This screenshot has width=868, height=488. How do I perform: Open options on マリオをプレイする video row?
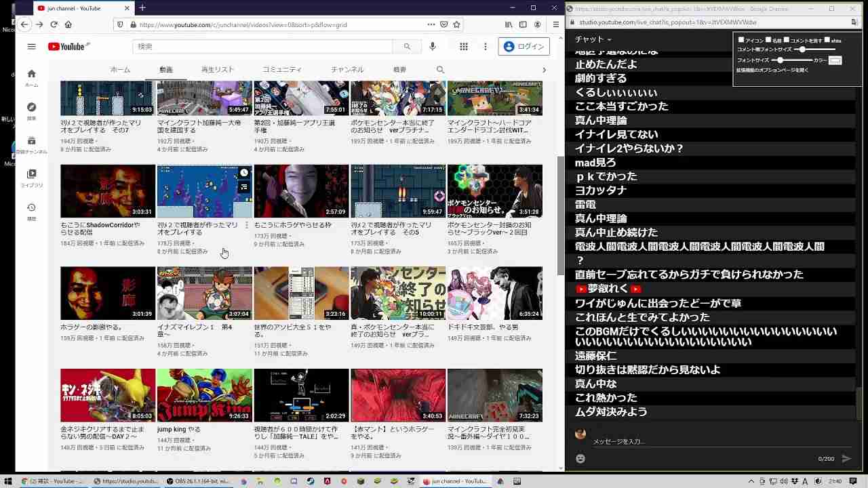coord(246,225)
